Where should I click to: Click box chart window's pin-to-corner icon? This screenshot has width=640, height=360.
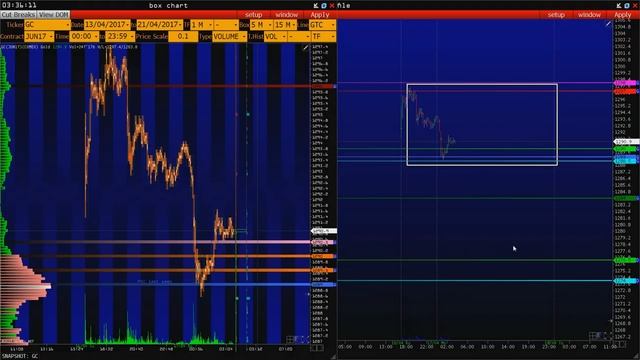pyautogui.click(x=316, y=5)
